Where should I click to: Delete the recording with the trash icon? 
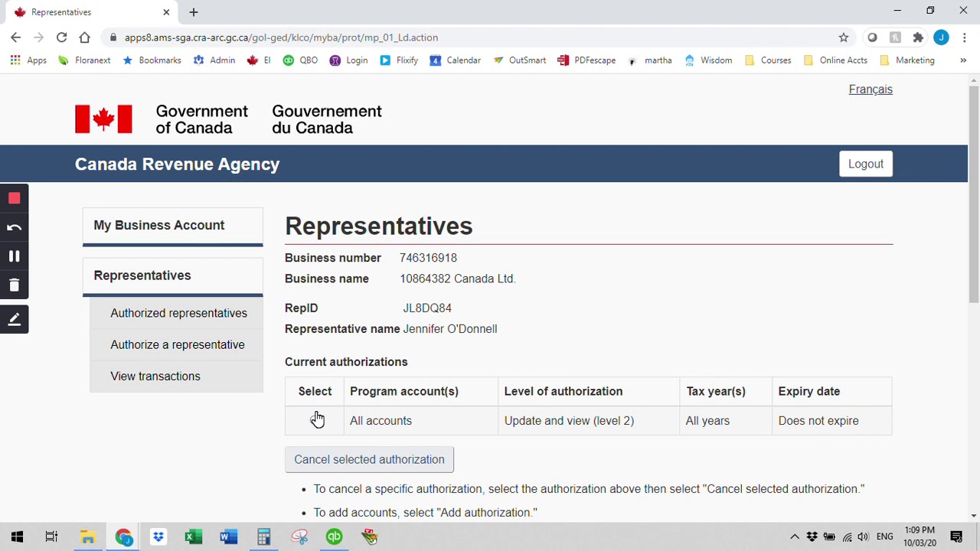[x=14, y=285]
